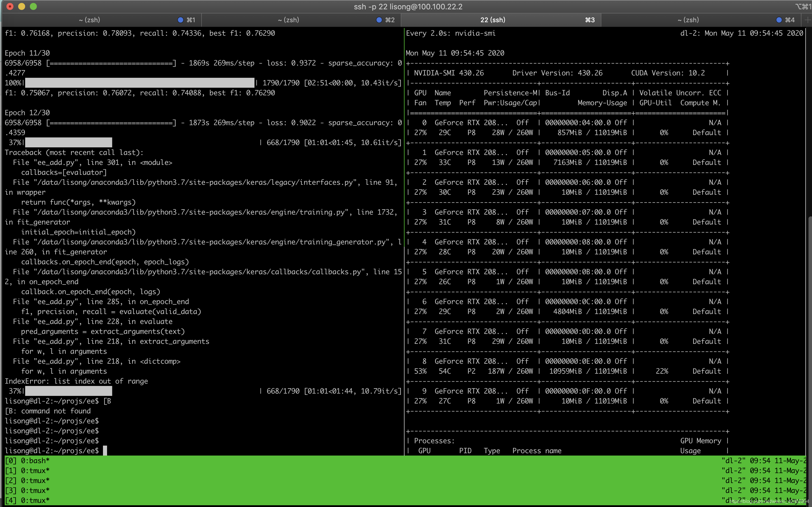
Task: Click 'pred_arguments = extract_arguments(text)' line
Action: click(x=103, y=332)
